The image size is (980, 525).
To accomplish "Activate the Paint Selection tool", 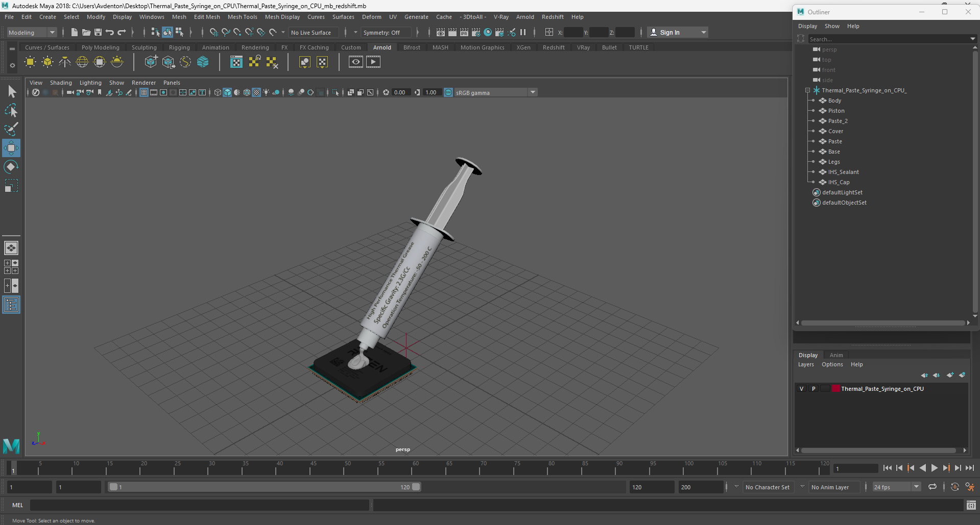I will (11, 129).
